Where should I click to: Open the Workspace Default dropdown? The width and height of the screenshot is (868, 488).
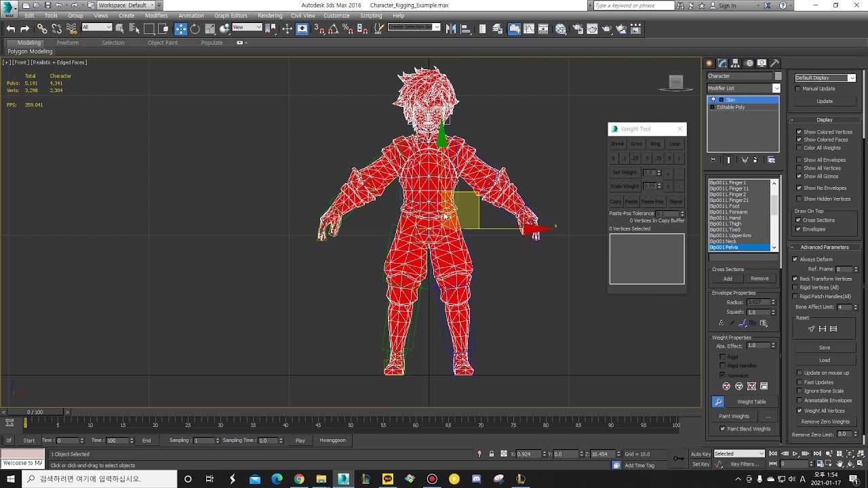[x=127, y=5]
